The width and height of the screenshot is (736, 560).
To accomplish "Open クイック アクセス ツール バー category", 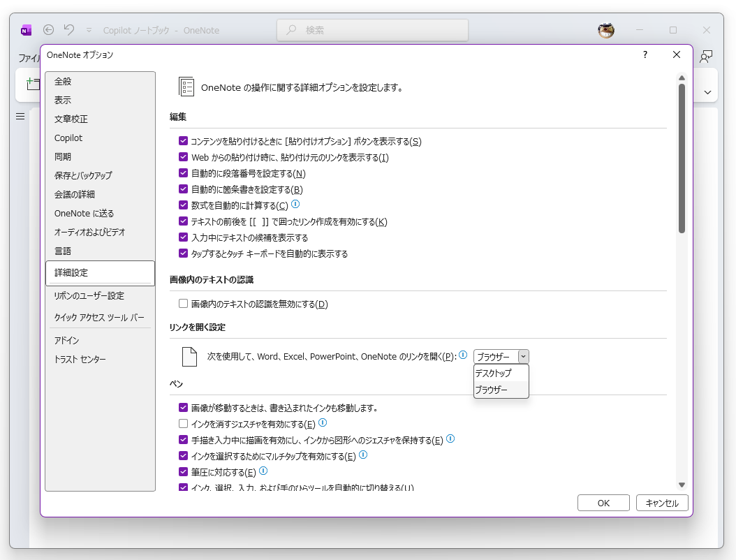I will [100, 317].
